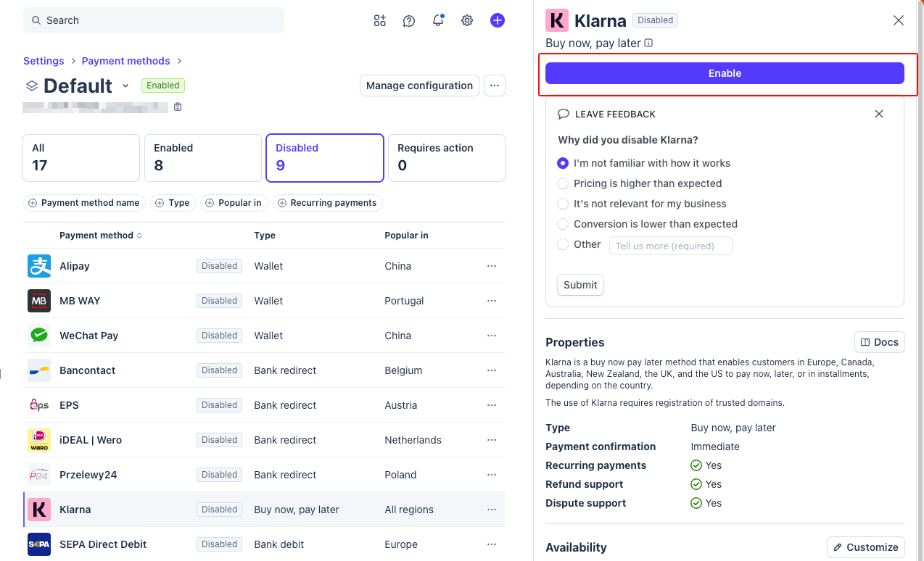924x561 pixels.
Task: Switch to the Enabled tab
Action: [x=202, y=157]
